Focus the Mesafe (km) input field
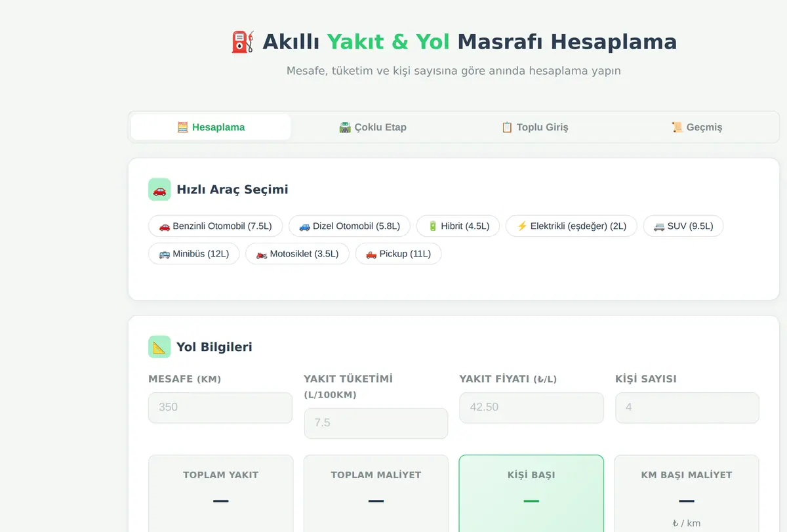Screen dimensions: 787x532 click(x=220, y=407)
